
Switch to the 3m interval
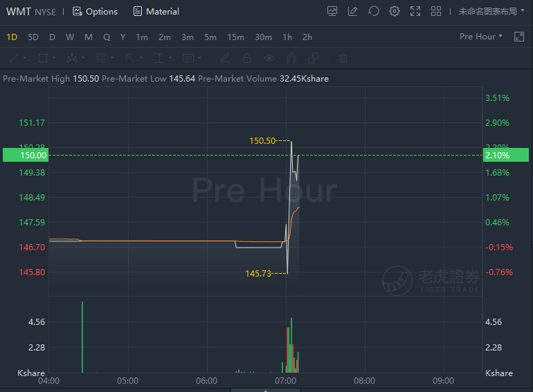pyautogui.click(x=188, y=37)
